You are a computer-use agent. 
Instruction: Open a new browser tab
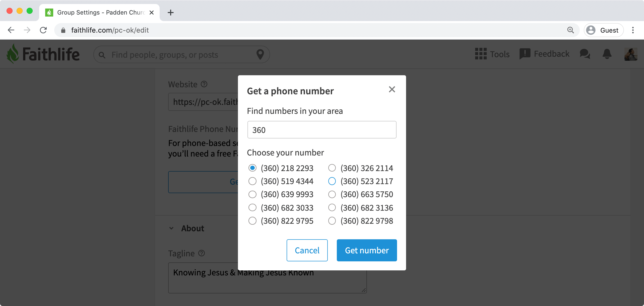[x=171, y=13]
